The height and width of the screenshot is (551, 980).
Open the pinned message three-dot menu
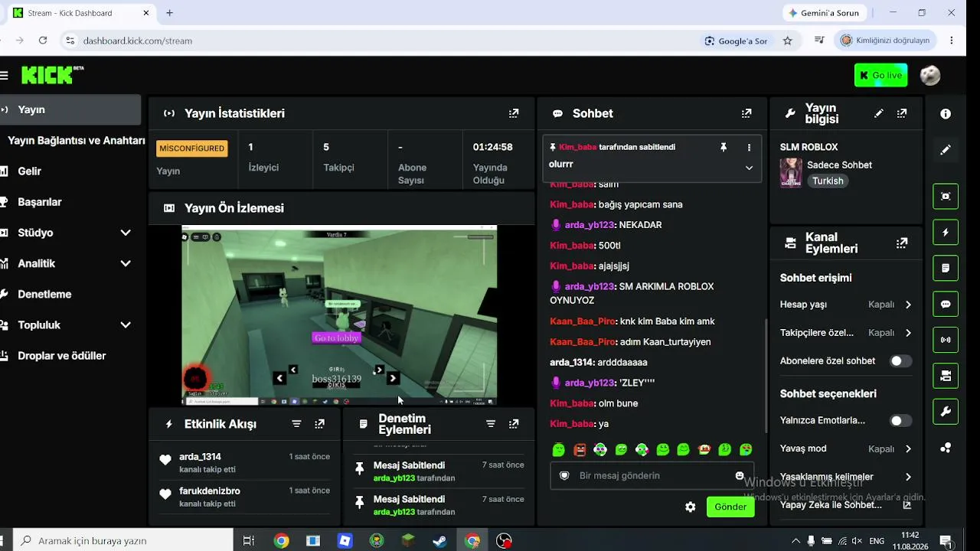click(x=749, y=147)
